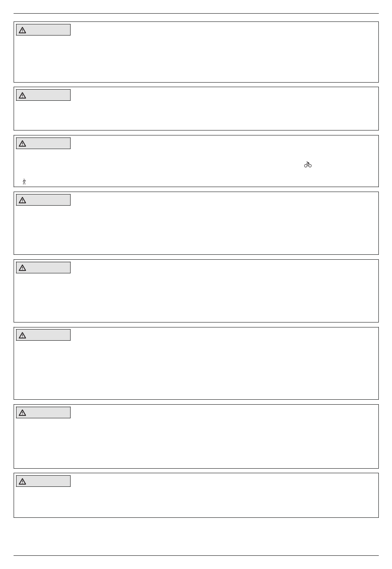The image size is (392, 569).
Task: Click warning triangle in the seventh box
Action: tap(22, 413)
